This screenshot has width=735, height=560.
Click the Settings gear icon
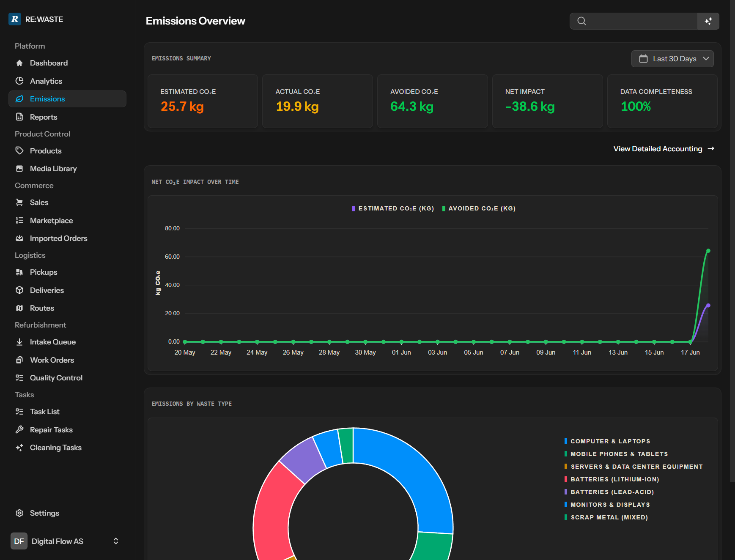click(x=19, y=513)
